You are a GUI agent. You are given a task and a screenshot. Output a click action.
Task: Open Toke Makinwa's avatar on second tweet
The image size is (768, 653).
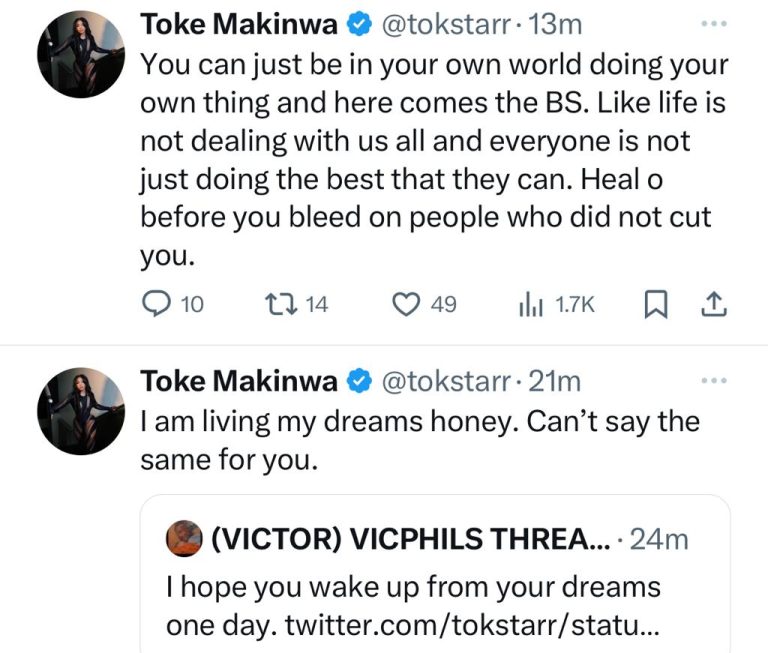click(81, 413)
